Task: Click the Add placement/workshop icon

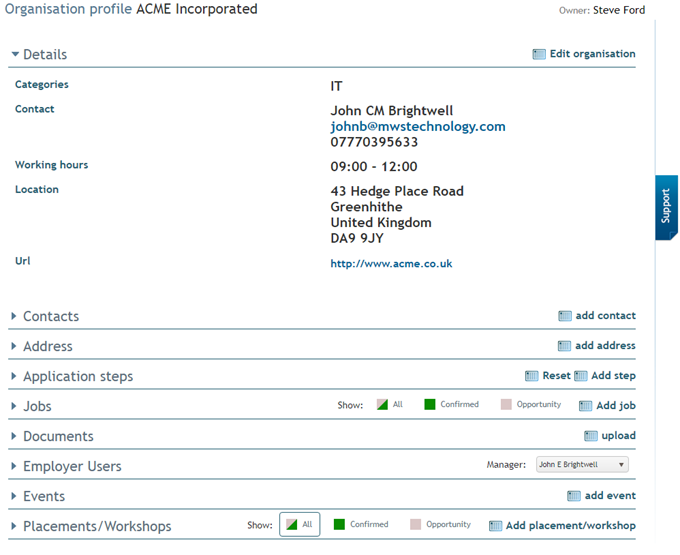Action: click(495, 526)
